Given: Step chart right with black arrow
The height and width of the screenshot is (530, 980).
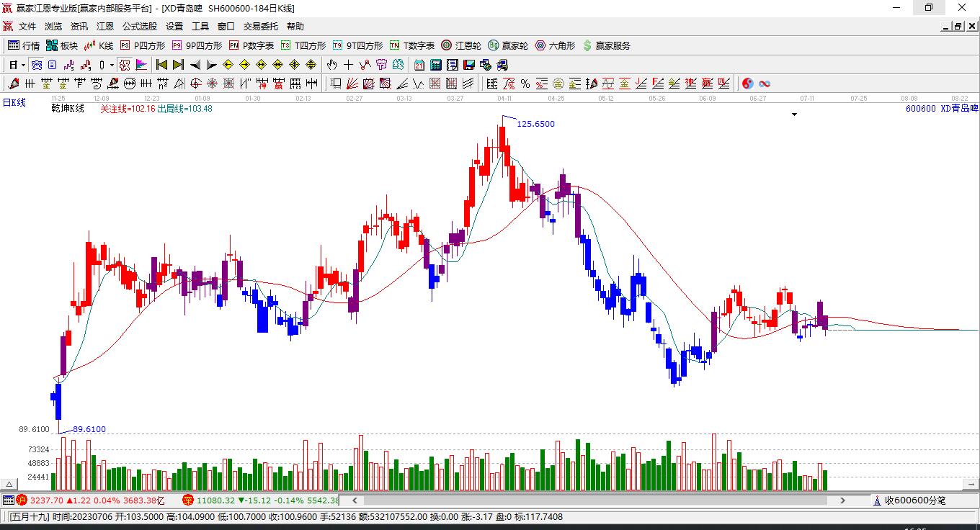Looking at the screenshot, I should [211, 65].
